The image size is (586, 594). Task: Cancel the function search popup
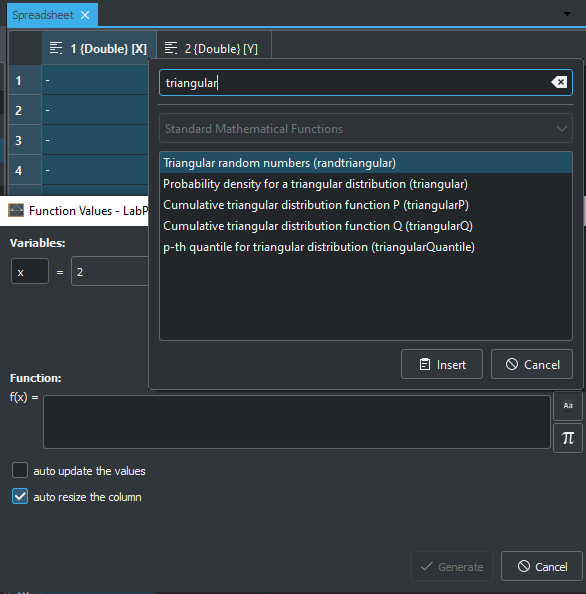[x=531, y=364]
